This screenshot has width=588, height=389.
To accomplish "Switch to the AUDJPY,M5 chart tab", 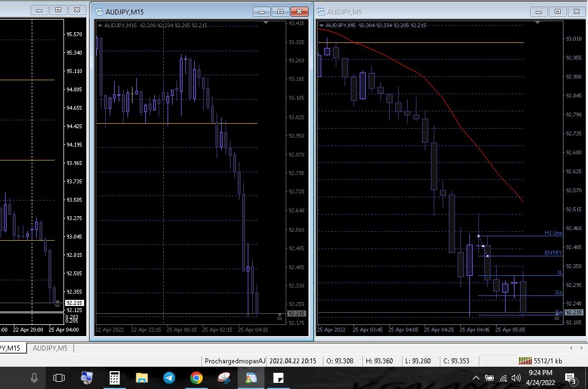I will (x=50, y=348).
